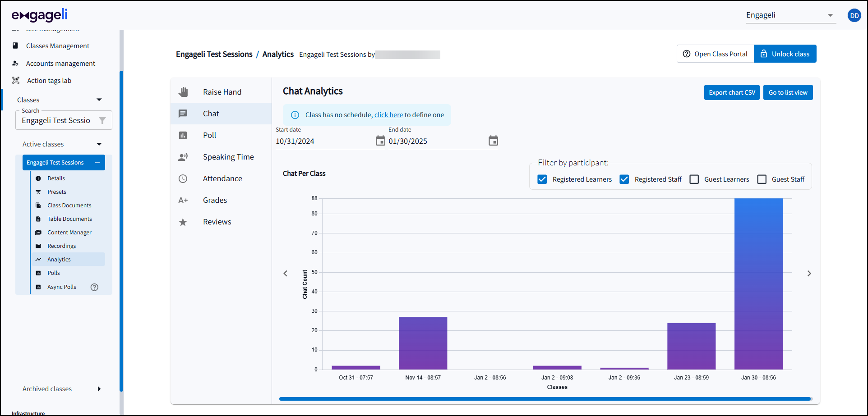The image size is (868, 416).
Task: Click the info icon in schedule notice
Action: pos(295,115)
